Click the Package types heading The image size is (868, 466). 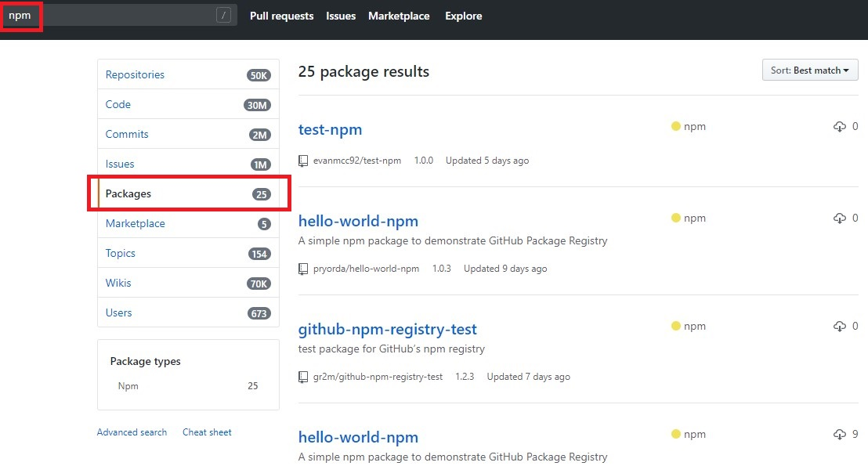pyautogui.click(x=145, y=361)
